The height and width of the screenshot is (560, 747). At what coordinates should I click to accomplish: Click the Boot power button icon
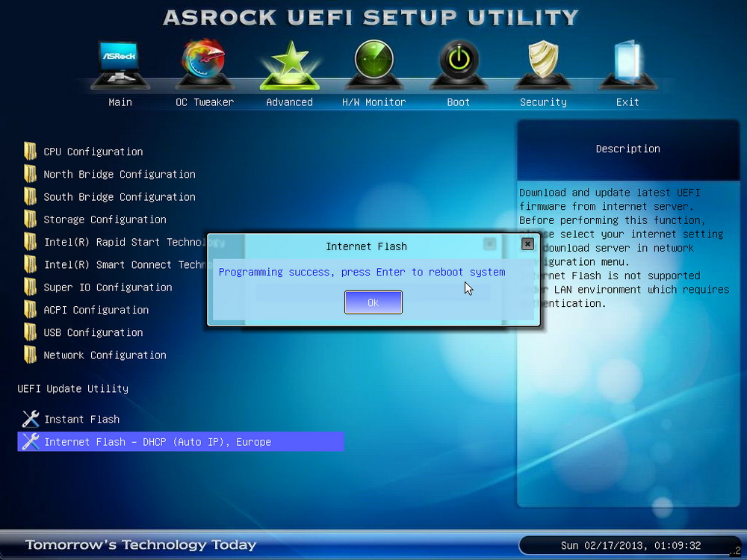459,64
